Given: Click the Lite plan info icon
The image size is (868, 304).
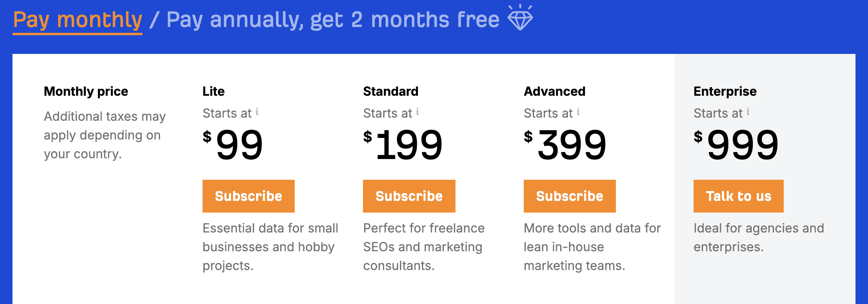Looking at the screenshot, I should (257, 112).
